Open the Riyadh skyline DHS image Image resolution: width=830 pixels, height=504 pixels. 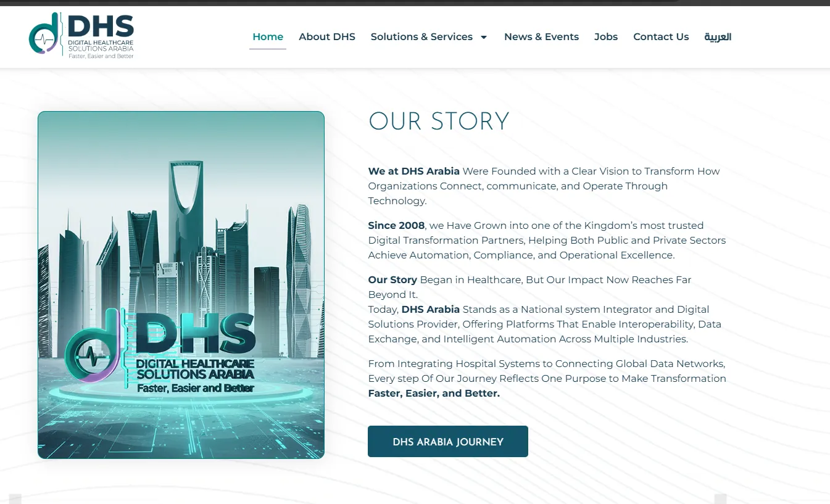point(181,285)
